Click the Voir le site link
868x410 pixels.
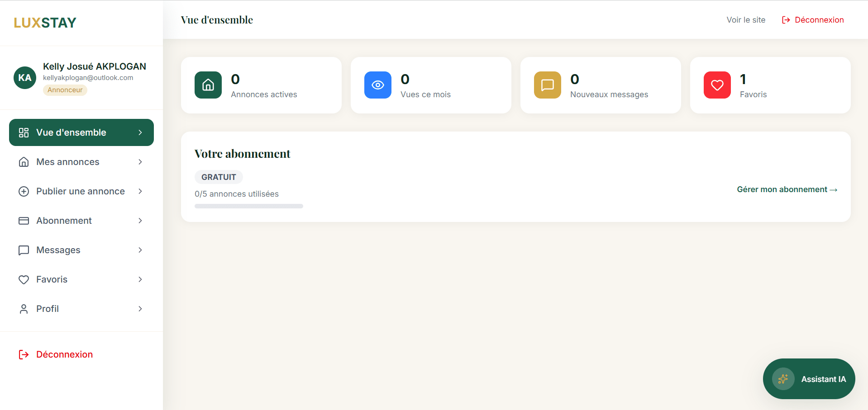click(x=746, y=20)
